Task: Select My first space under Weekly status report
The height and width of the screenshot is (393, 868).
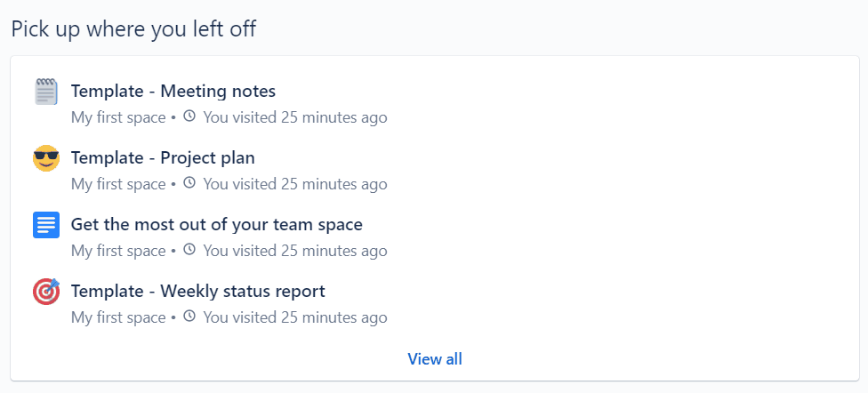Action: pyautogui.click(x=118, y=317)
